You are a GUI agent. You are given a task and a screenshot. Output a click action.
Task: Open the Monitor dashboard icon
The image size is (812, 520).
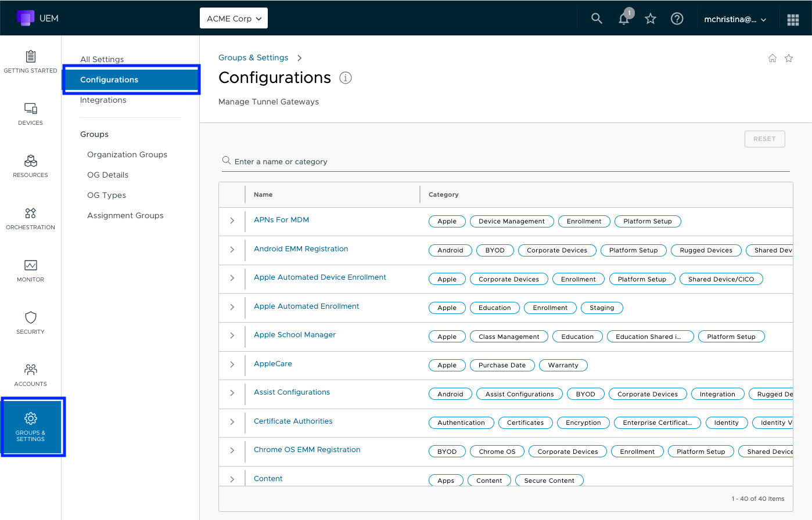point(30,270)
